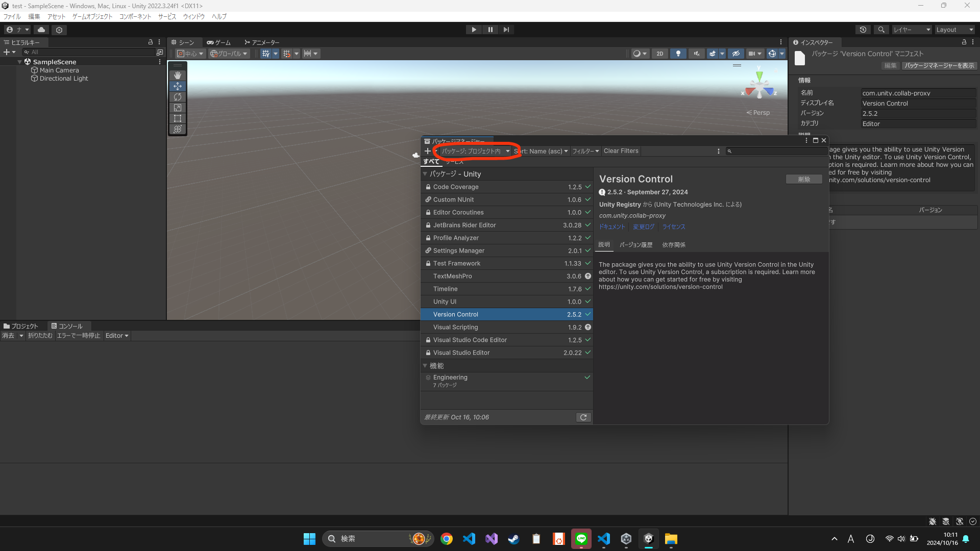980x551 pixels.
Task: Toggle 2D scene view mode
Action: pos(659,54)
